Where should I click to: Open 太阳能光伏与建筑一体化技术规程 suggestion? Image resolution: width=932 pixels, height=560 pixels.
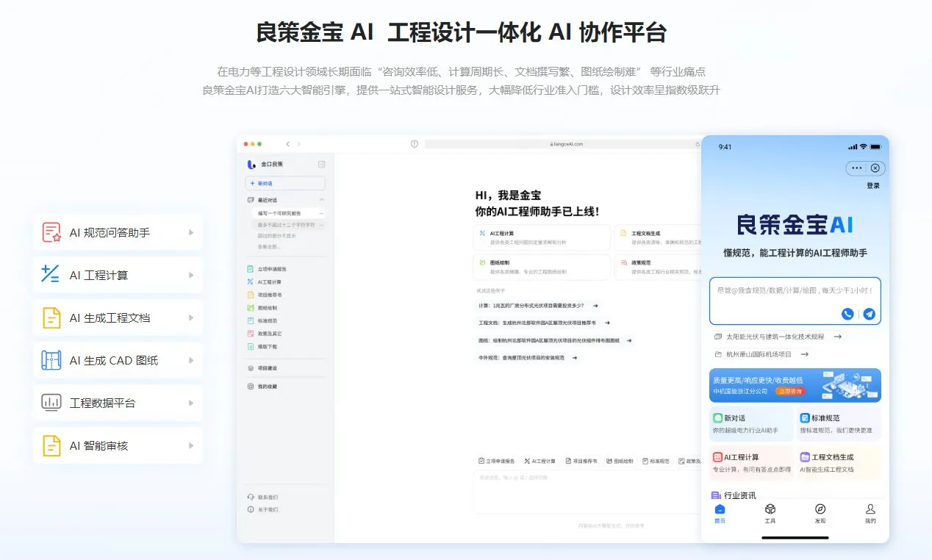[778, 337]
